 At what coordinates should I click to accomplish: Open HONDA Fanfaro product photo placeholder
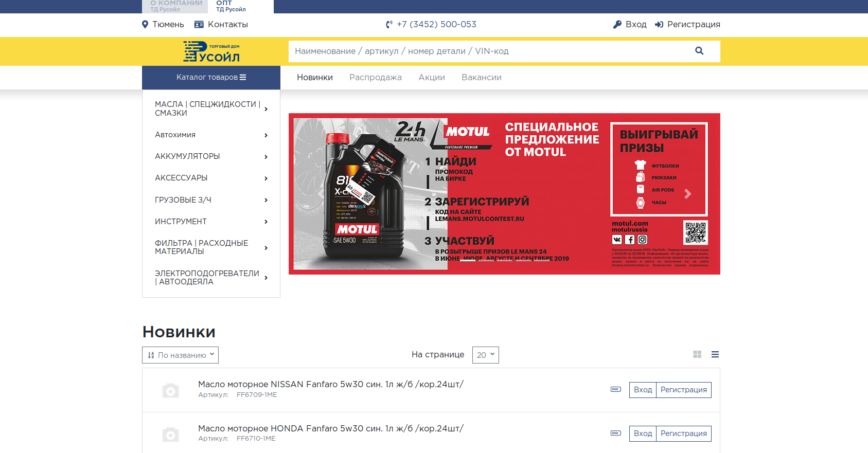[170, 434]
